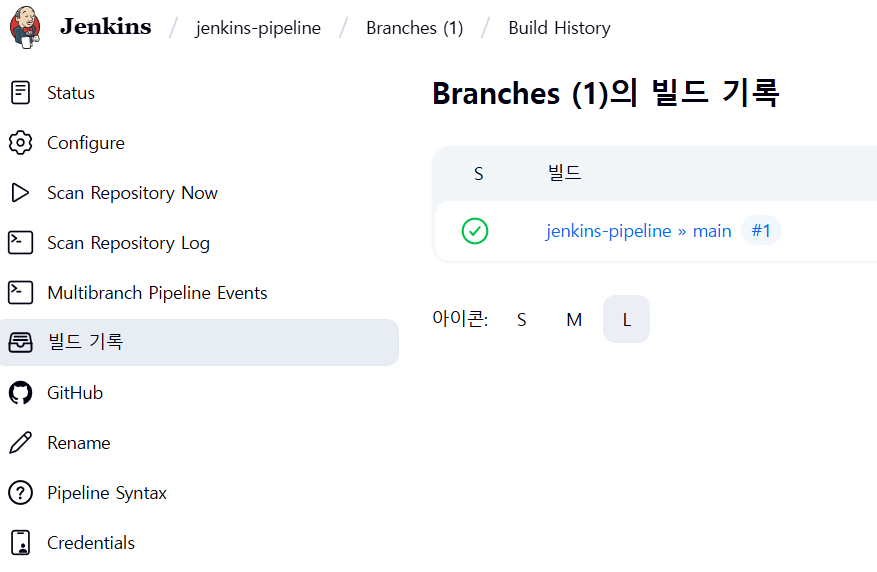The height and width of the screenshot is (572, 877).
Task: Click the Credentials icon in the sidebar
Action: (x=21, y=543)
